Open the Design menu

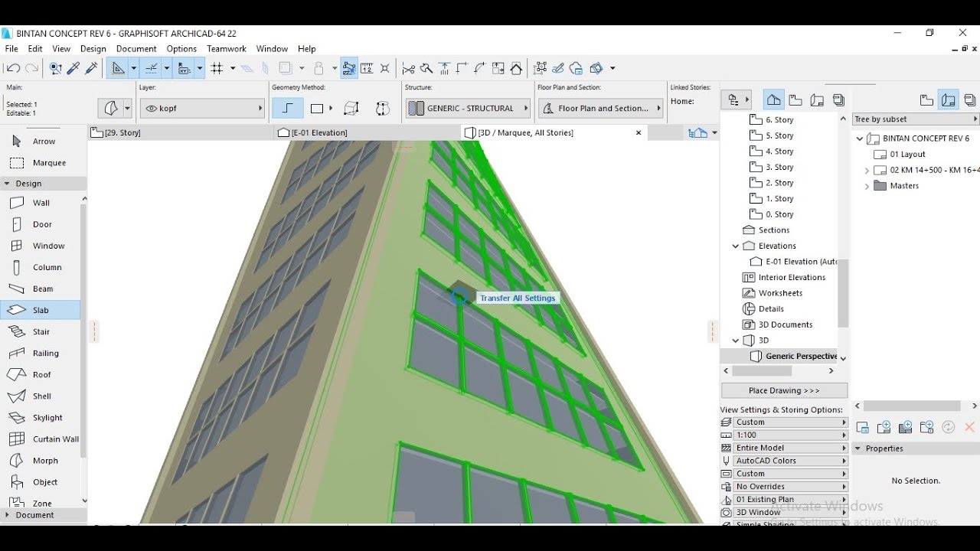[93, 48]
